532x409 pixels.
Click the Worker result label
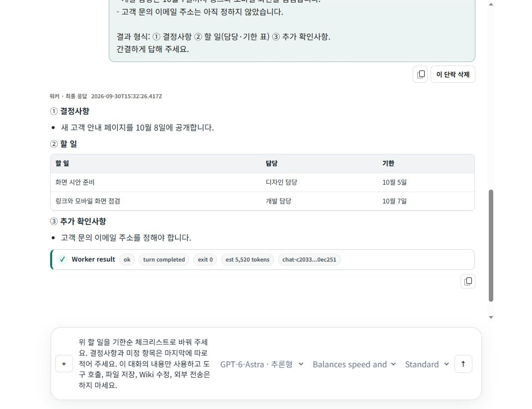click(x=93, y=260)
